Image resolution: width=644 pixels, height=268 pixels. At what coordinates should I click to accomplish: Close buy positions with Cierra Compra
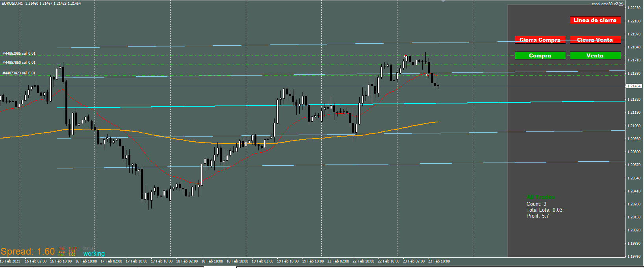pos(540,40)
